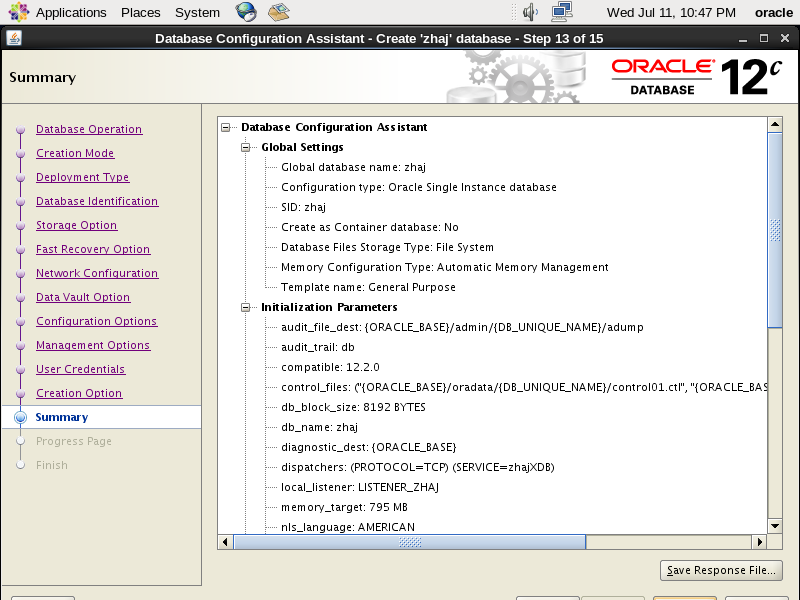Click the vertical scrollbar thumb

click(775, 230)
